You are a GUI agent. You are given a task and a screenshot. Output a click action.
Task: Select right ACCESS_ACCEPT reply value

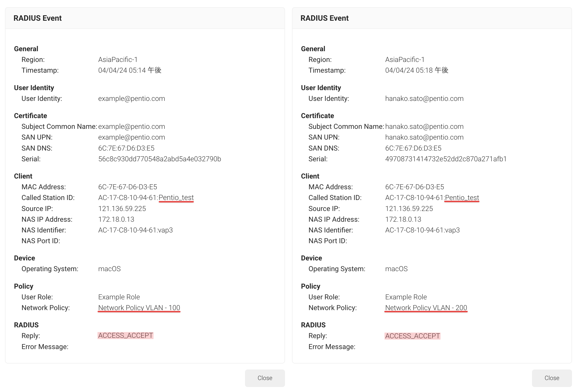[x=412, y=336]
